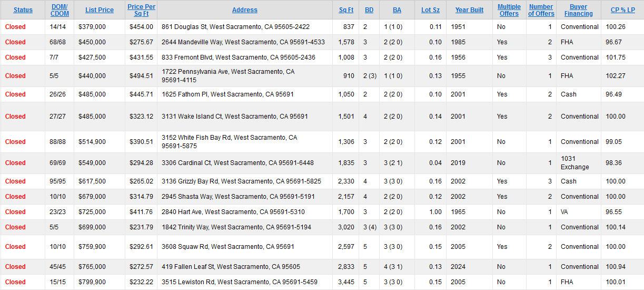Click CP % LP value 102.27
The width and height of the screenshot is (644, 290).
coord(616,76)
